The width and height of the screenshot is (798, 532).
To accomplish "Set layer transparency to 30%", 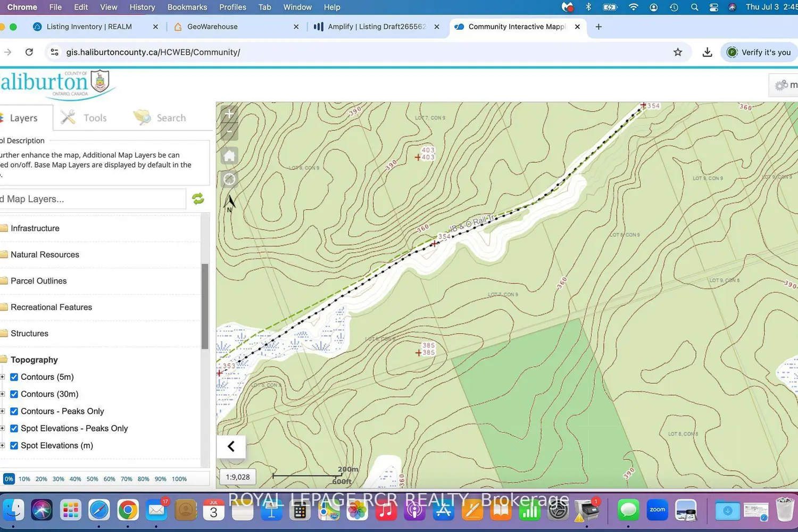I will (x=59, y=479).
